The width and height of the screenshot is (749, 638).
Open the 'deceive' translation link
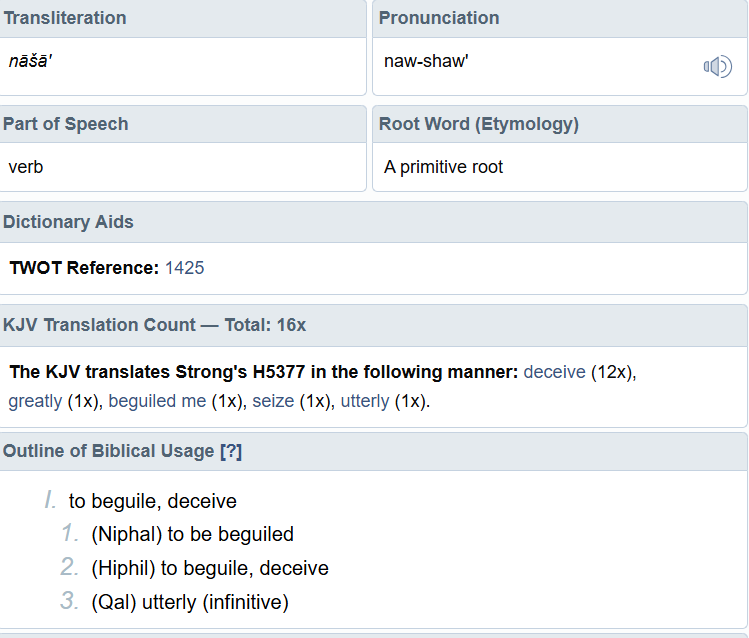coord(555,372)
